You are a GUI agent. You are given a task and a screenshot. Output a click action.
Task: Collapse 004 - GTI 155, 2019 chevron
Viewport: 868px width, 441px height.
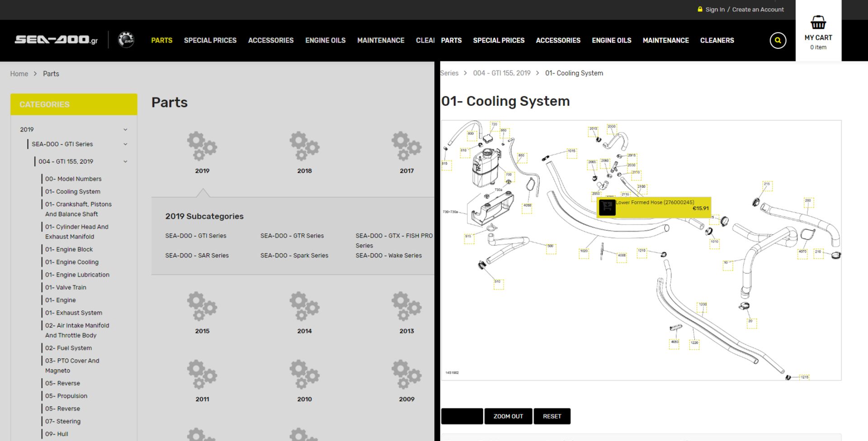pyautogui.click(x=125, y=161)
